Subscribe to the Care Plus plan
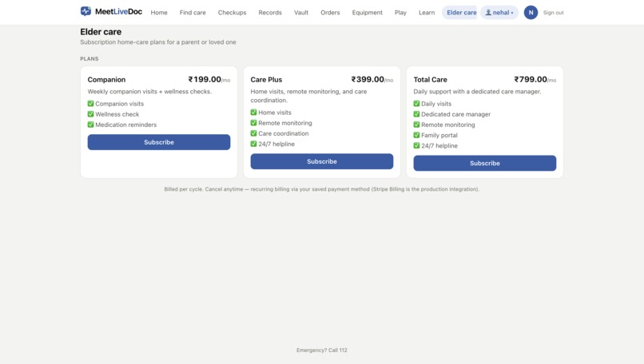Image resolution: width=644 pixels, height=364 pixels. [322, 161]
